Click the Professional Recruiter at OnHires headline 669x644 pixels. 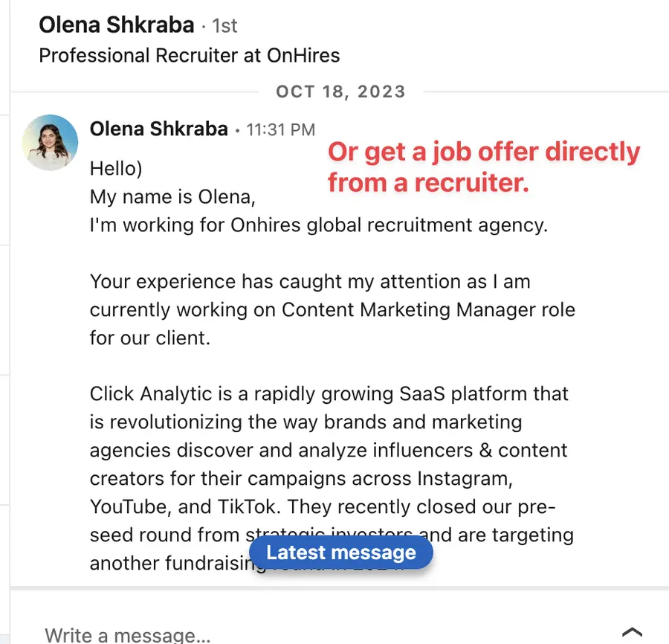pyautogui.click(x=190, y=55)
